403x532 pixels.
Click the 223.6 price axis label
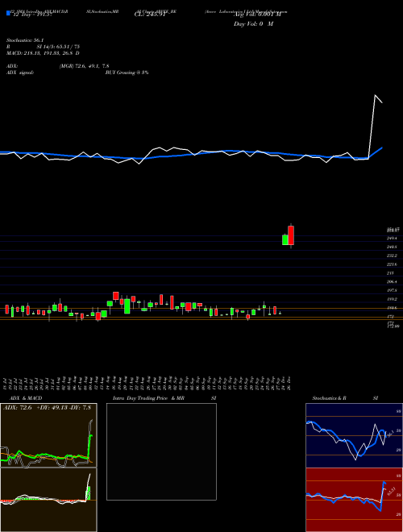(392, 264)
